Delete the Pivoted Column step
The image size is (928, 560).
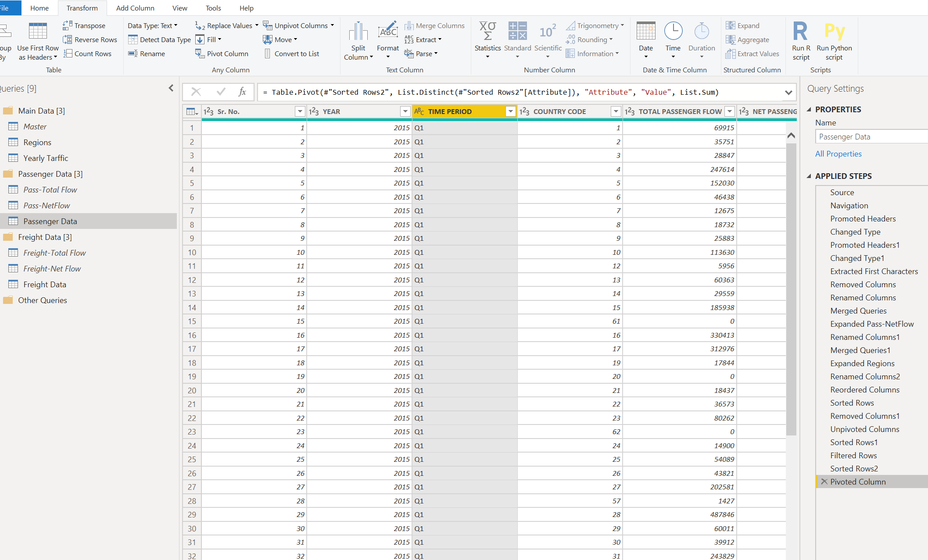point(824,482)
